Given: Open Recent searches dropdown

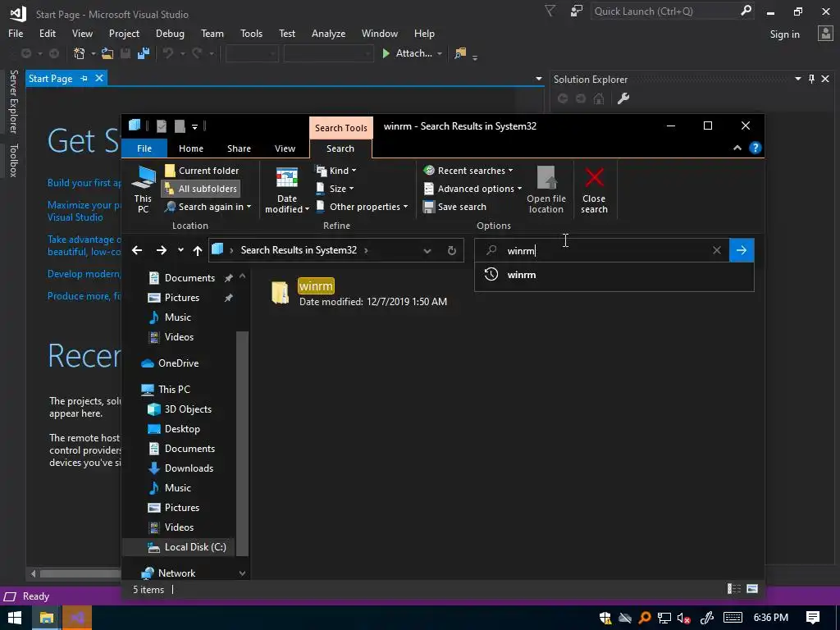Looking at the screenshot, I should 468,171.
